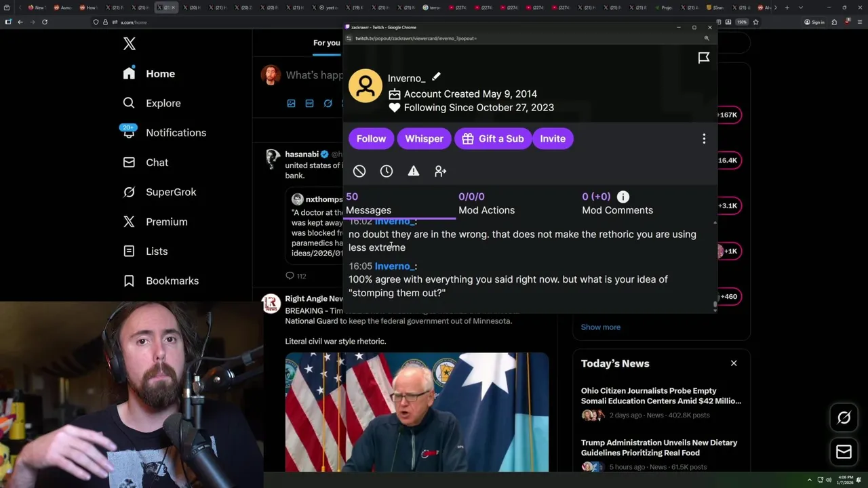Click the GIF icon in X composer
Image resolution: width=868 pixels, height=488 pixels.
tap(309, 103)
